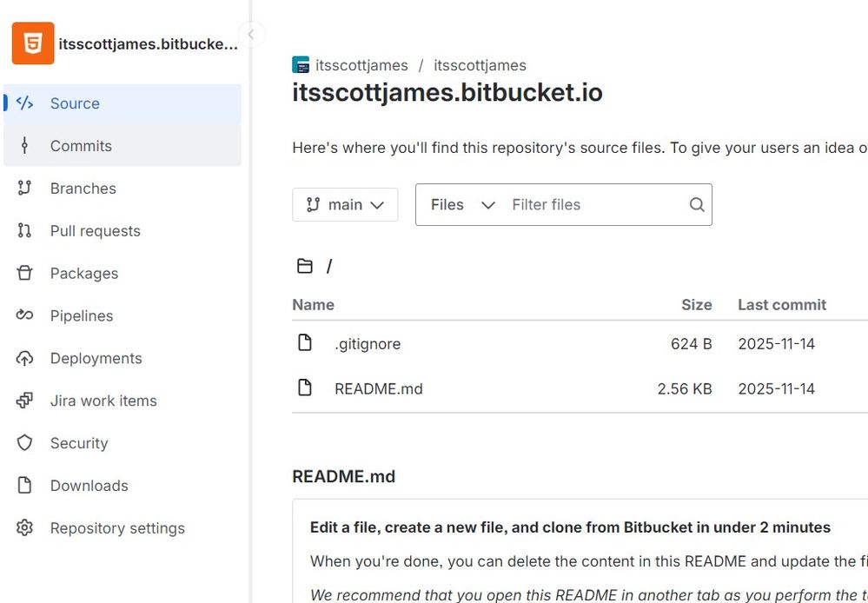The width and height of the screenshot is (868, 603).
Task: Click the first itsscottjames breadcrumb link
Action: [361, 65]
